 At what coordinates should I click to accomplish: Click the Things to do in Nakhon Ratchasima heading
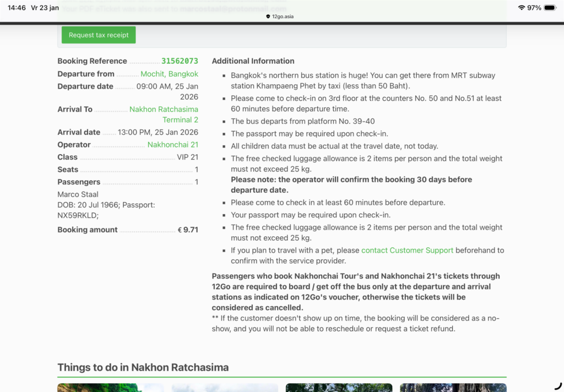click(143, 367)
